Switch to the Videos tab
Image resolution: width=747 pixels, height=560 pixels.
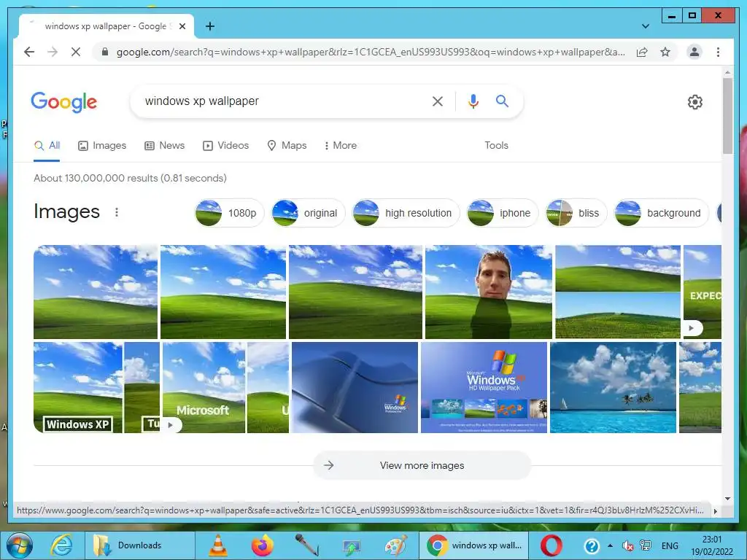coord(226,146)
